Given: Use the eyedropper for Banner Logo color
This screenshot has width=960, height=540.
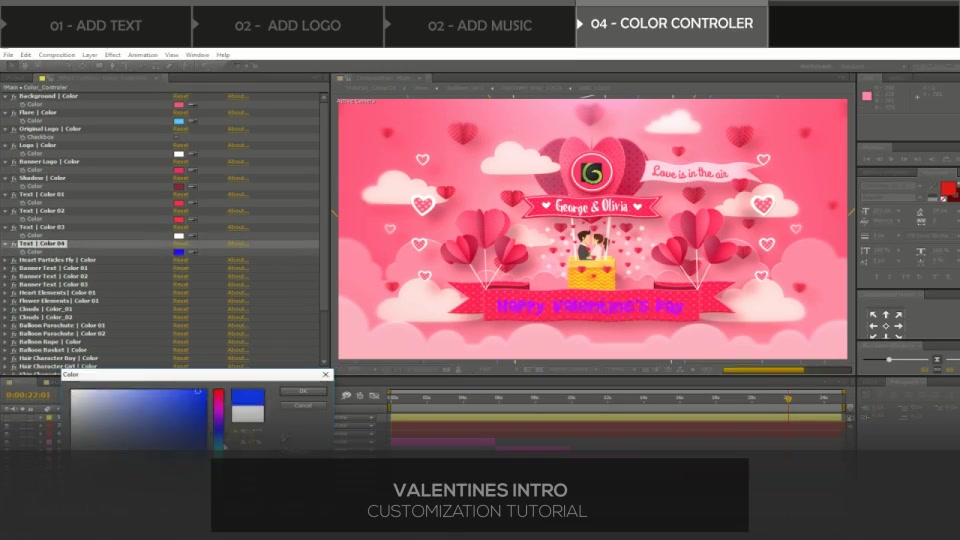Looking at the screenshot, I should coord(193,170).
